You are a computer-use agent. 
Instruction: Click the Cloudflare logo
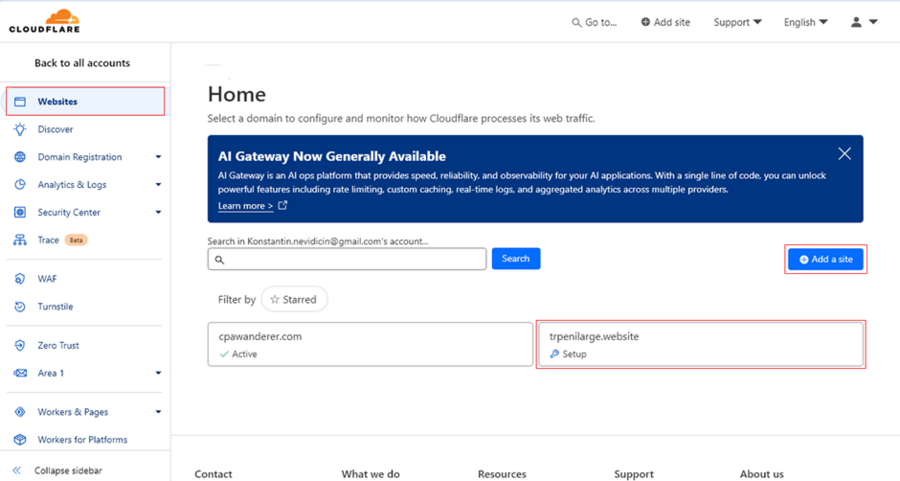45,21
